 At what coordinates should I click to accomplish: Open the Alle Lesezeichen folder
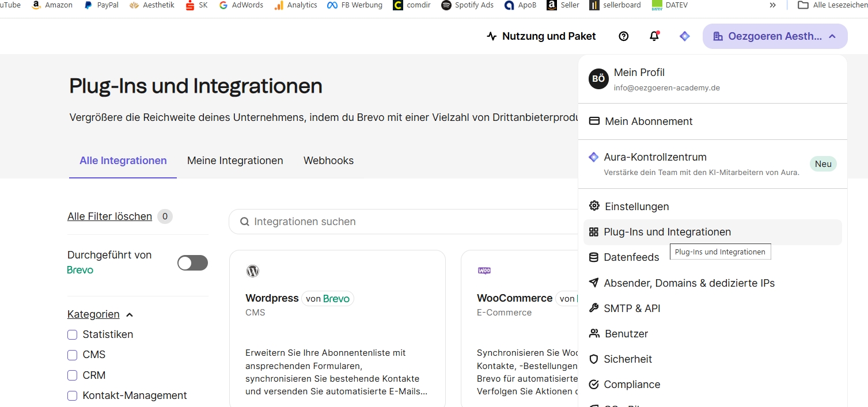coord(832,5)
